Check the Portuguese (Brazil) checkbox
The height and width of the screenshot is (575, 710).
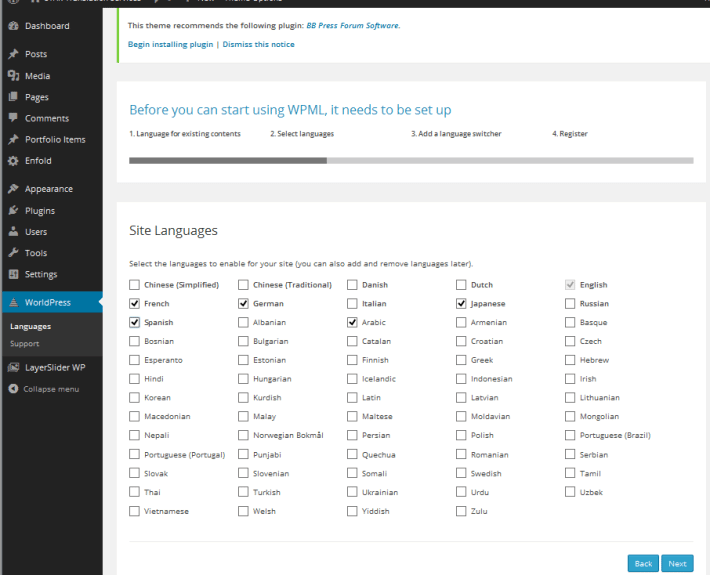[570, 435]
